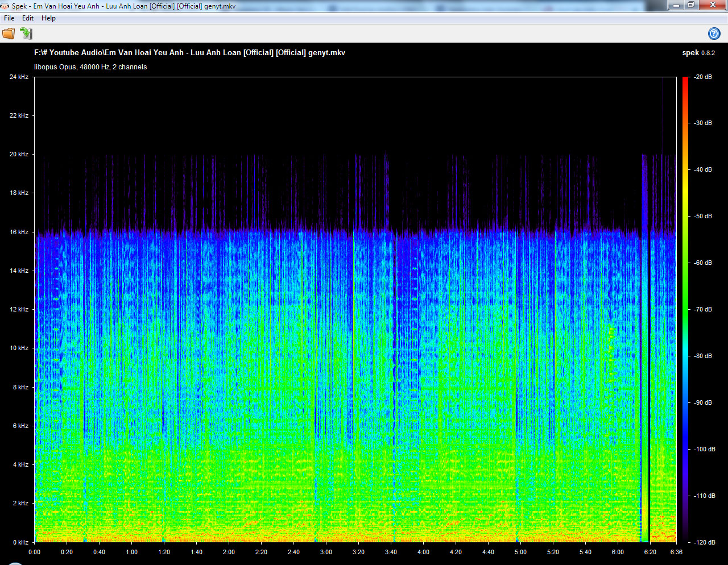Click the -20 dB scale label

[x=703, y=77]
